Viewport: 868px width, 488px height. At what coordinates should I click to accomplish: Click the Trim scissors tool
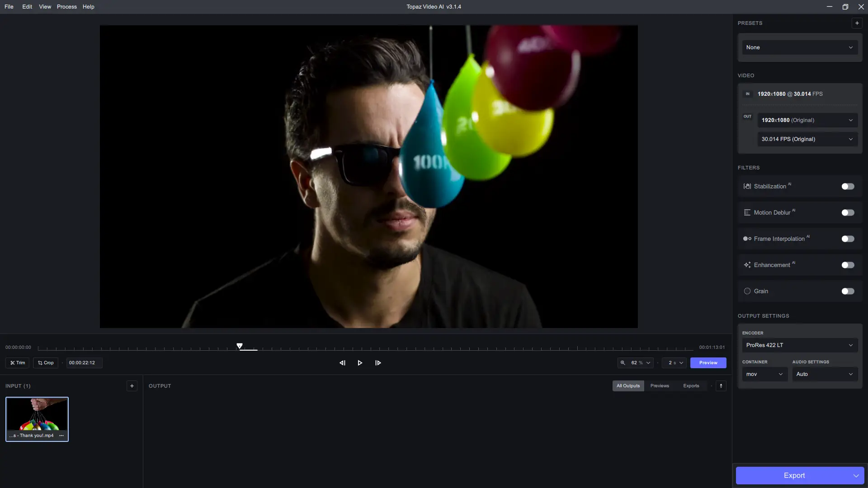(x=18, y=363)
